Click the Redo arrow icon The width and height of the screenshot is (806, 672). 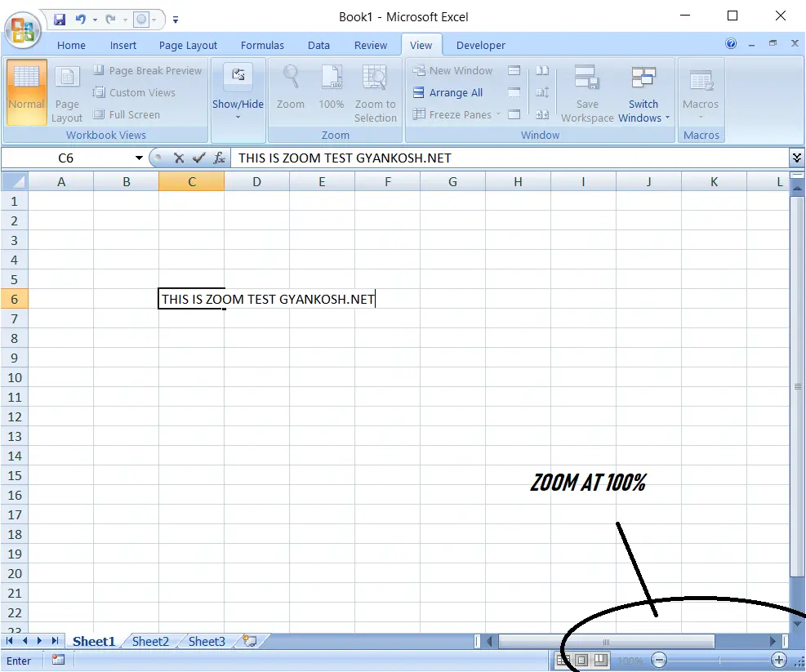coord(110,20)
